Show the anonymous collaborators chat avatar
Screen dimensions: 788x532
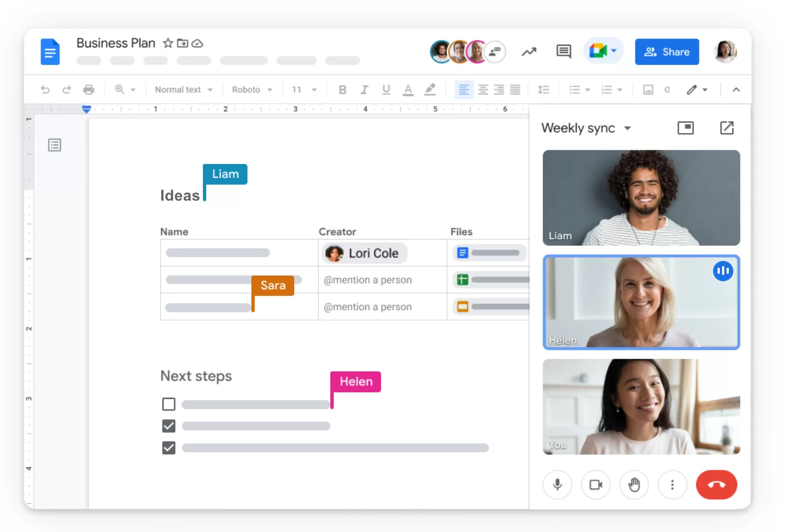pos(495,52)
